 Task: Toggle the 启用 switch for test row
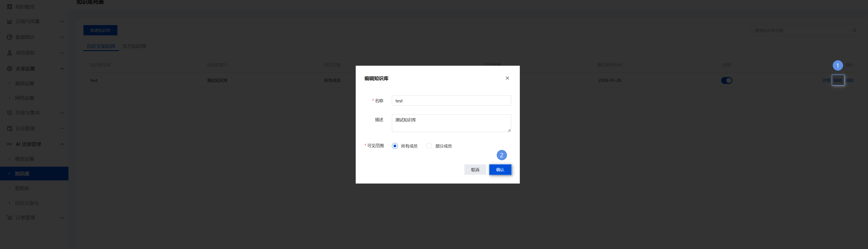726,80
